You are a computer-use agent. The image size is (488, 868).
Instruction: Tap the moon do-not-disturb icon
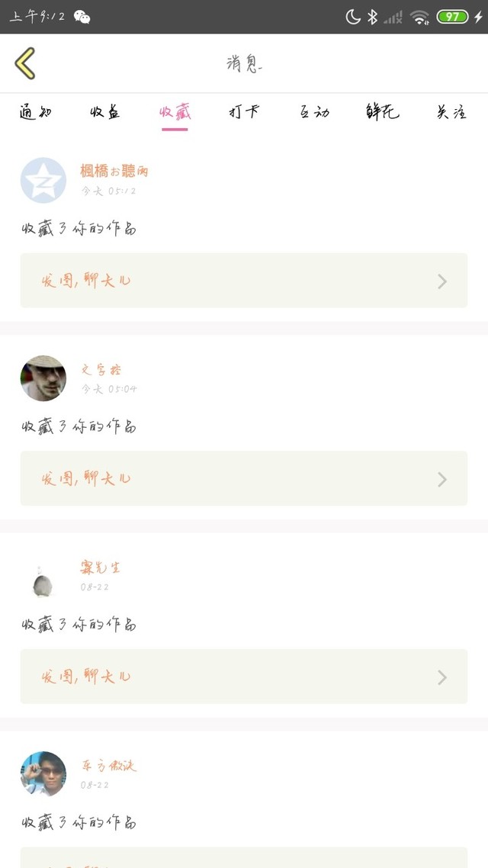tap(353, 17)
